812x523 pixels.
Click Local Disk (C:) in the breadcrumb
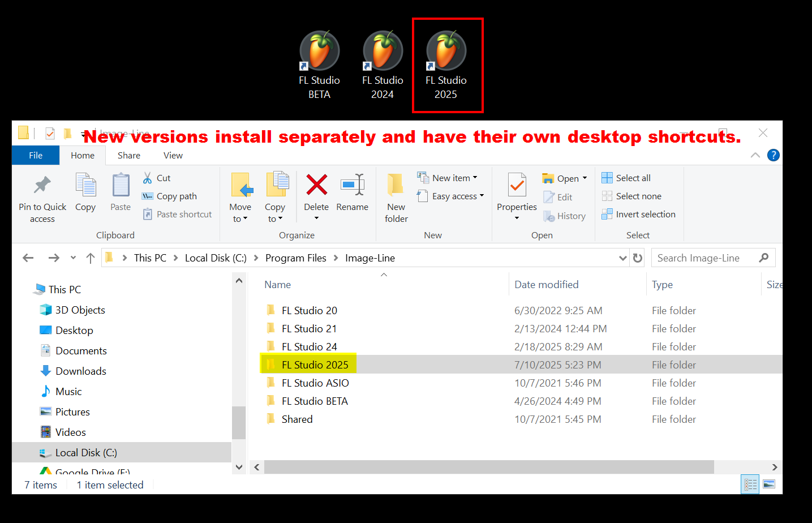(216, 258)
